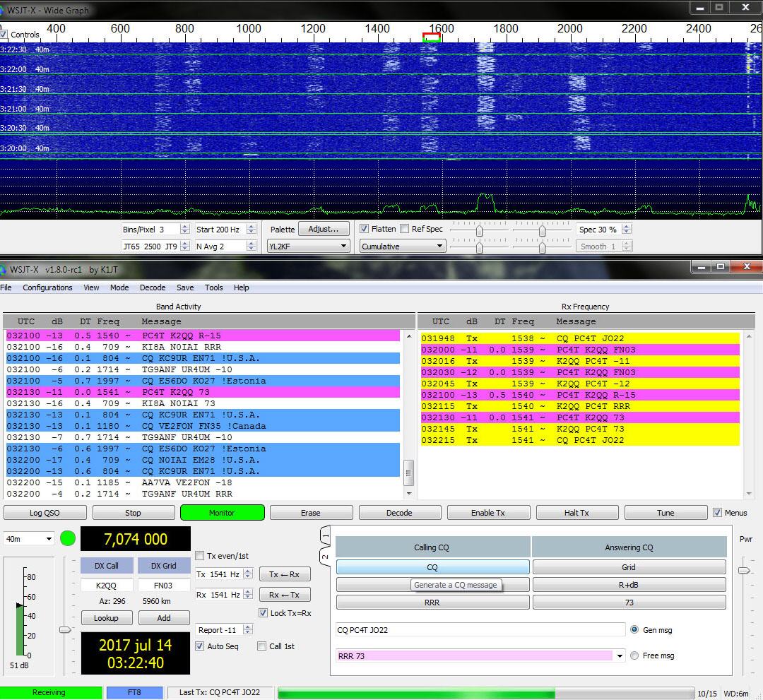Open the 40m band dropdown
This screenshot has height=700, width=763.
29,539
